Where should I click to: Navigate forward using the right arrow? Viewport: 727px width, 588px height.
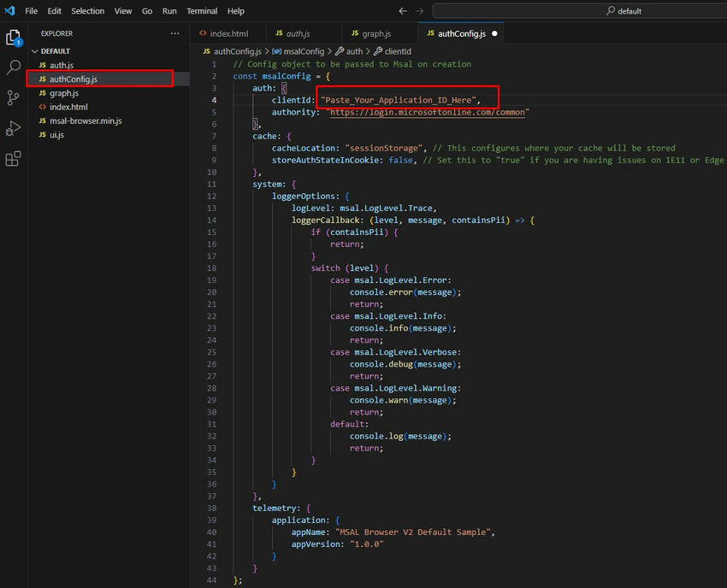tap(418, 11)
